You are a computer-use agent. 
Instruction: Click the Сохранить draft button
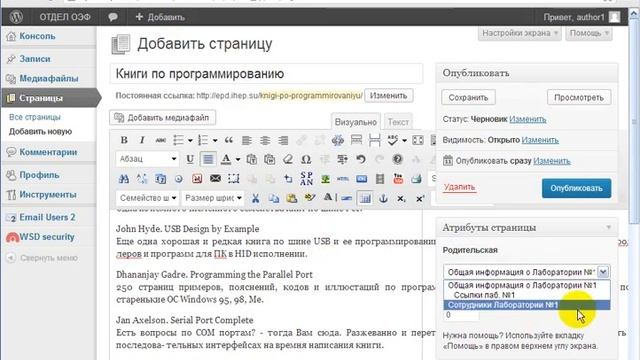tap(468, 98)
